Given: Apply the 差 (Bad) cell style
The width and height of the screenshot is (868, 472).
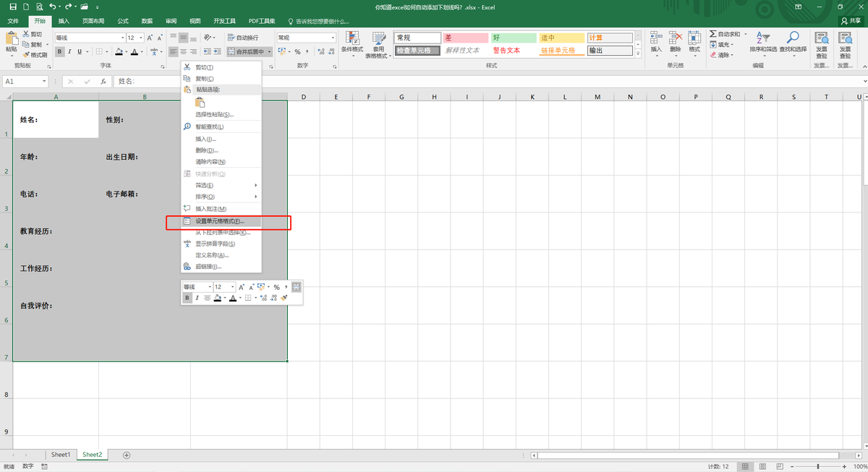Looking at the screenshot, I should click(x=466, y=38).
